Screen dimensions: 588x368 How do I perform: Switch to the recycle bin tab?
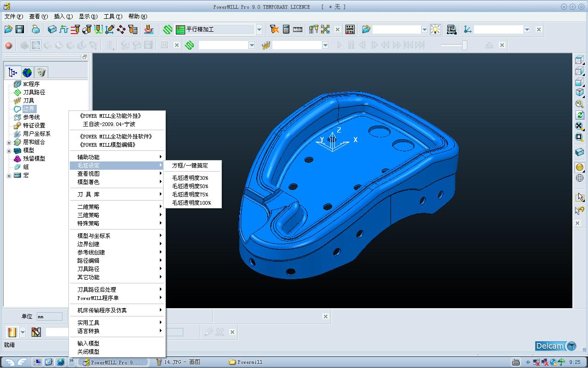point(41,72)
